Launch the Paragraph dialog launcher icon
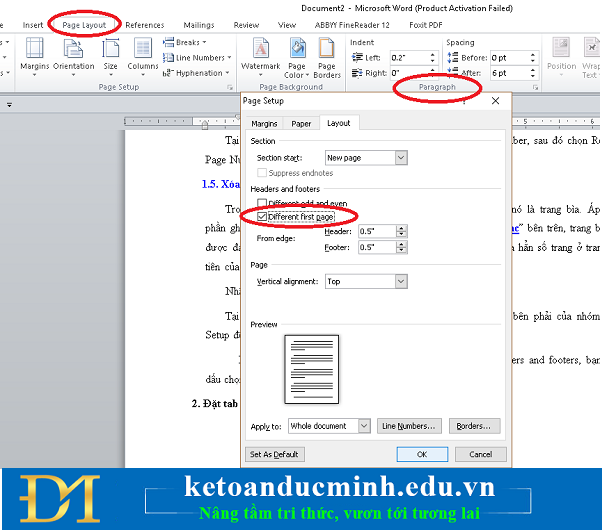The image size is (603, 530). coord(535,88)
